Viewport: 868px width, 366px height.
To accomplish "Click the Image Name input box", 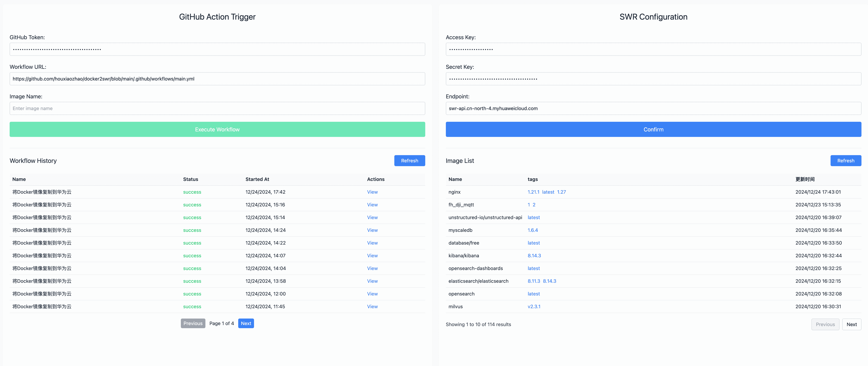I will pos(217,108).
